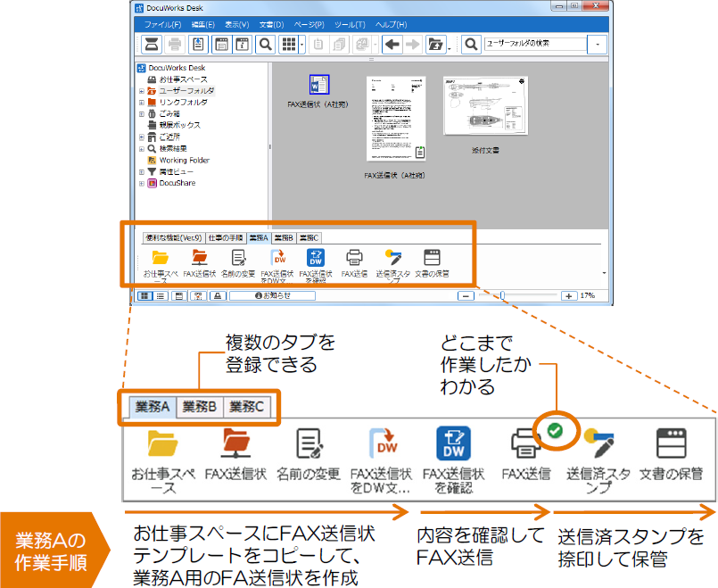Click FAX送信状 network folder icon in DocuWorks Desk window
Screen dimensions: 718x588
(x=199, y=257)
